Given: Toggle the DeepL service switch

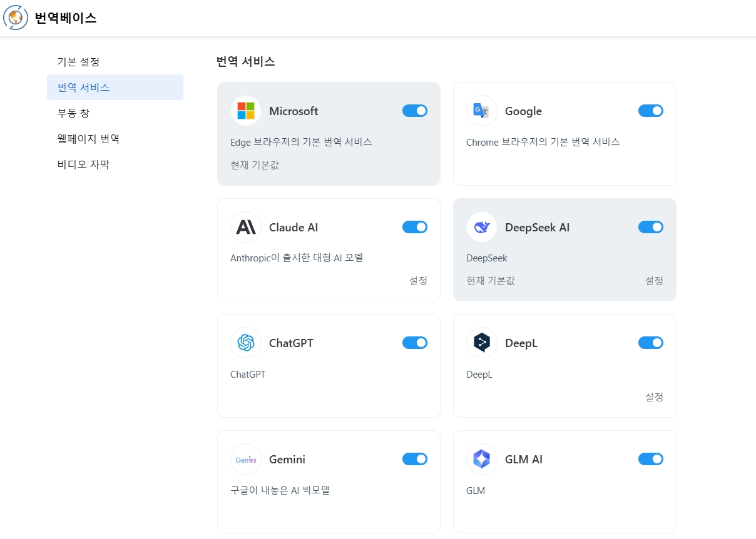Looking at the screenshot, I should click(x=651, y=343).
